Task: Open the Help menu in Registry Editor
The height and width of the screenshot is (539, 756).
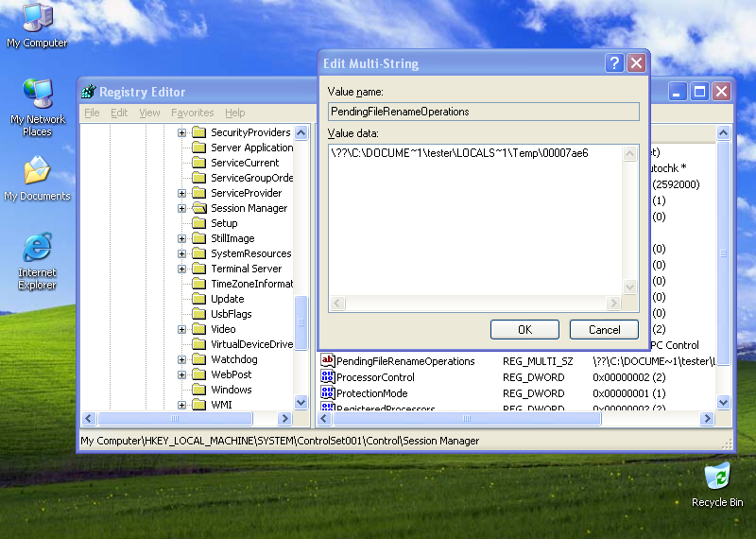Action: (234, 113)
